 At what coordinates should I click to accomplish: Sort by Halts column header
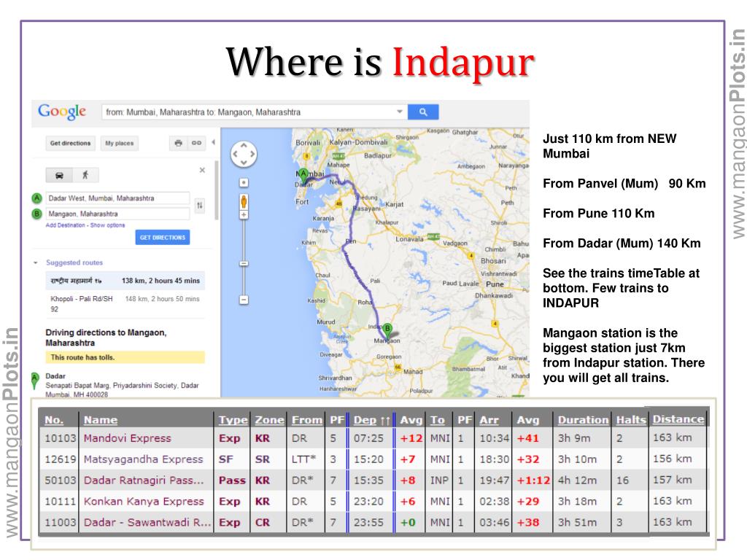click(631, 420)
